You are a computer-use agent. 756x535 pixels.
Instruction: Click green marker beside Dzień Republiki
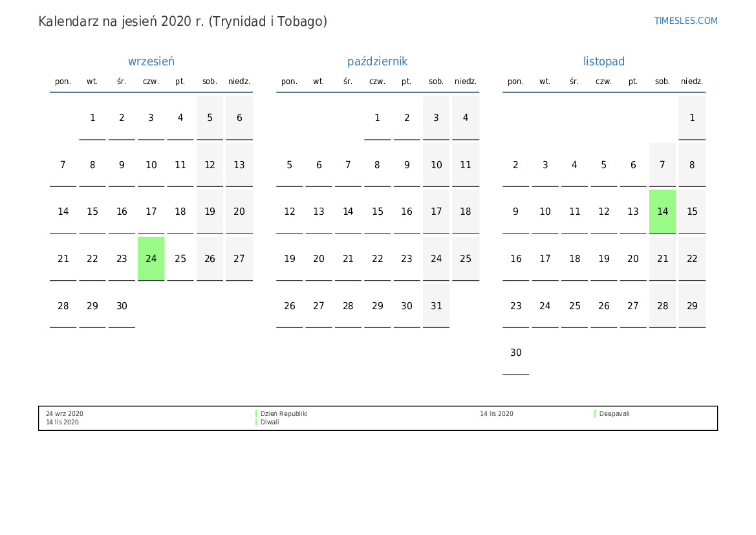(256, 413)
